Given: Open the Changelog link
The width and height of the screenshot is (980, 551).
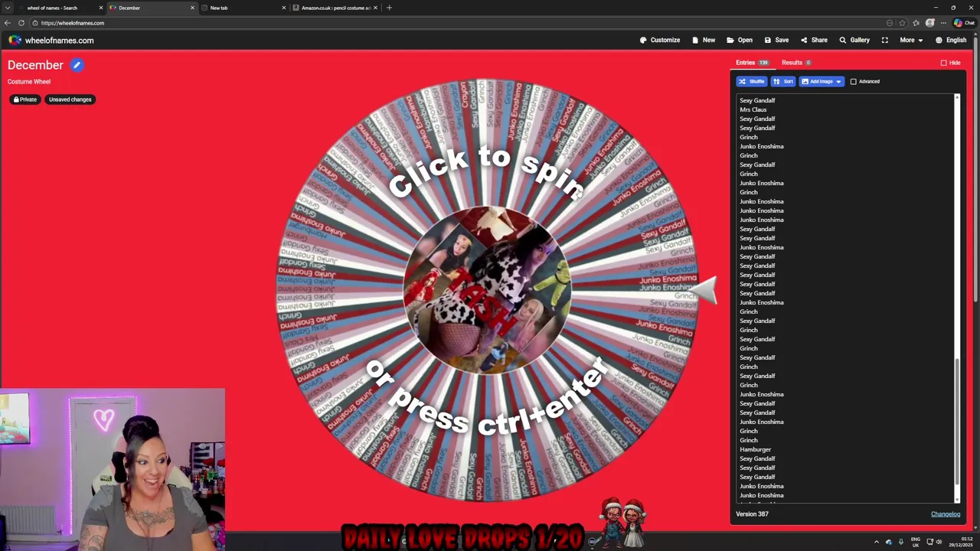Looking at the screenshot, I should point(945,514).
